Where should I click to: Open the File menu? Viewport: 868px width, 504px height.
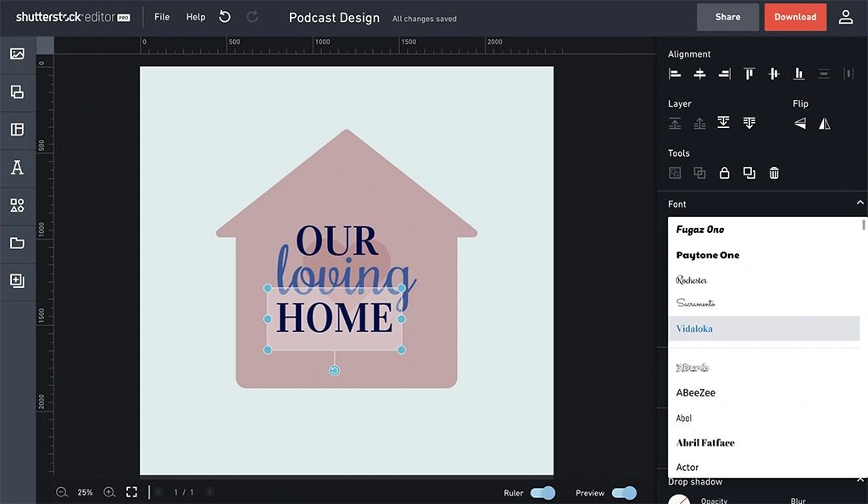tap(161, 16)
